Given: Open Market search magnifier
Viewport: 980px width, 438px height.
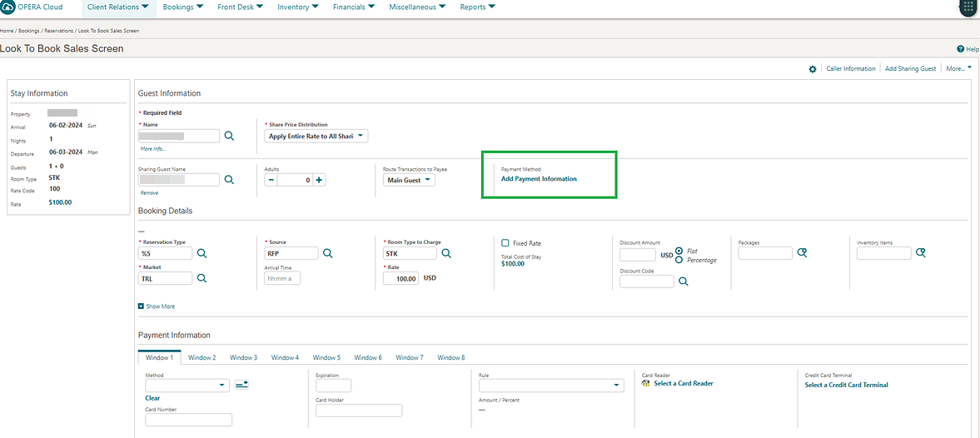Looking at the screenshot, I should pyautogui.click(x=201, y=278).
